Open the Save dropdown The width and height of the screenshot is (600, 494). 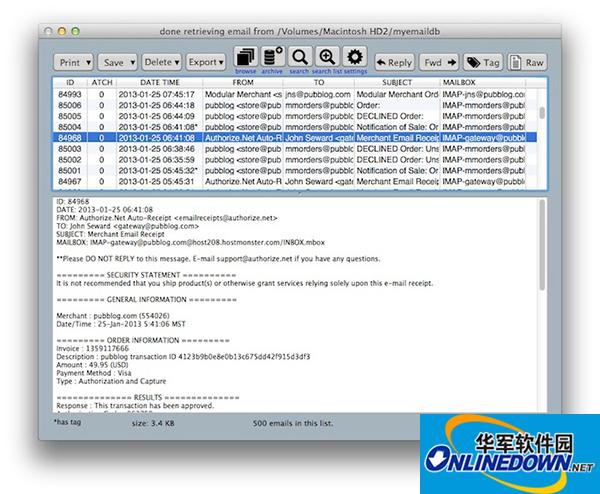pos(117,62)
